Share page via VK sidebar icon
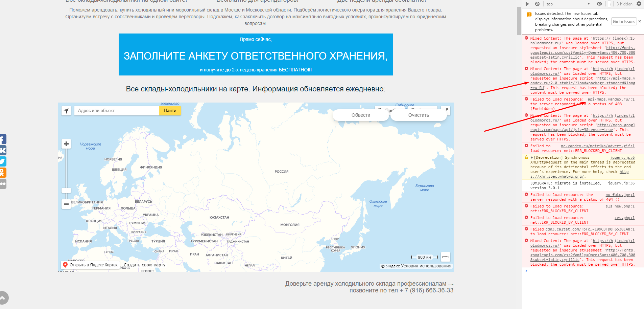The height and width of the screenshot is (309, 644). click(3, 150)
